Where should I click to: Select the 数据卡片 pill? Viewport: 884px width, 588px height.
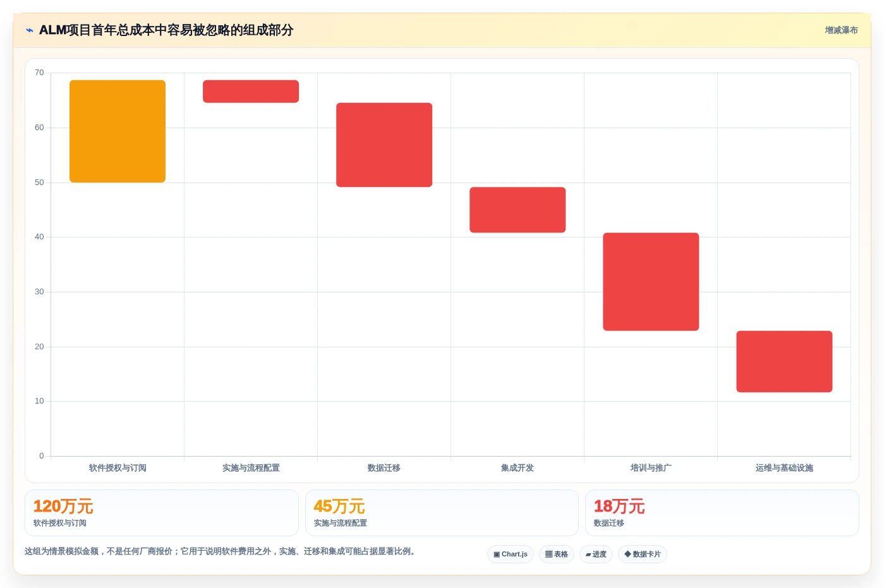643,554
